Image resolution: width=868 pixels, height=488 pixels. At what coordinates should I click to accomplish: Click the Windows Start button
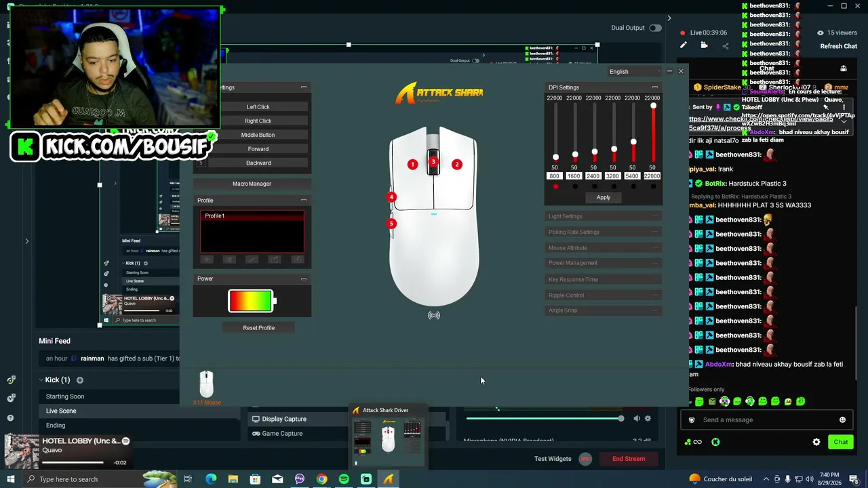tap(10, 479)
